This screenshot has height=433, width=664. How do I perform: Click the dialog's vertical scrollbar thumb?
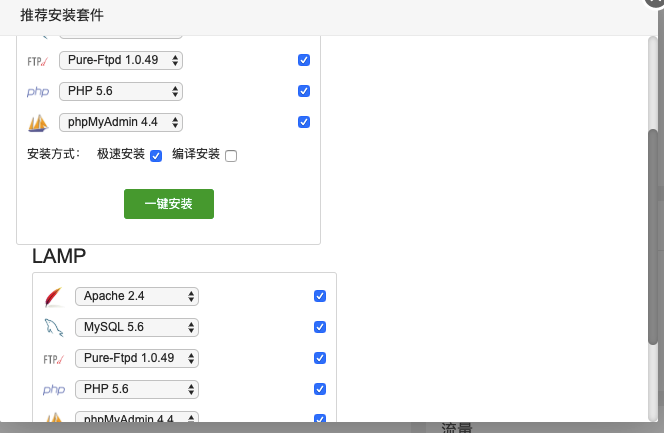click(x=653, y=237)
